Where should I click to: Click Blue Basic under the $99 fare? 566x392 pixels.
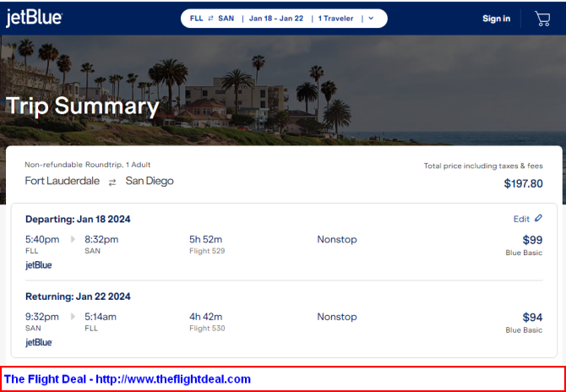tap(524, 253)
